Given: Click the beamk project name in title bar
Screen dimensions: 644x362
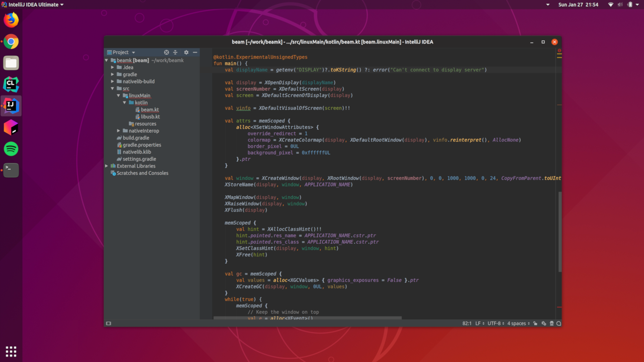Looking at the screenshot, I should pos(274,42).
